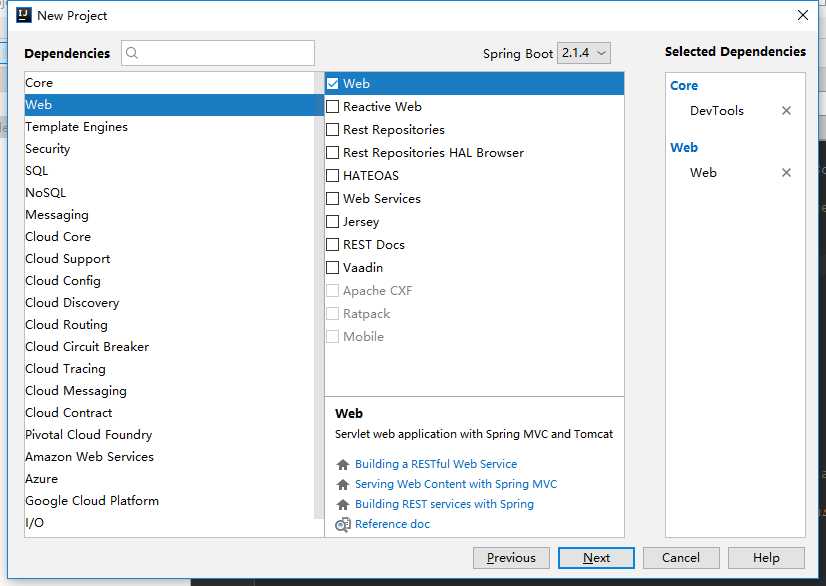Click the Reference doc icon
Image resolution: width=826 pixels, height=586 pixels.
click(343, 524)
